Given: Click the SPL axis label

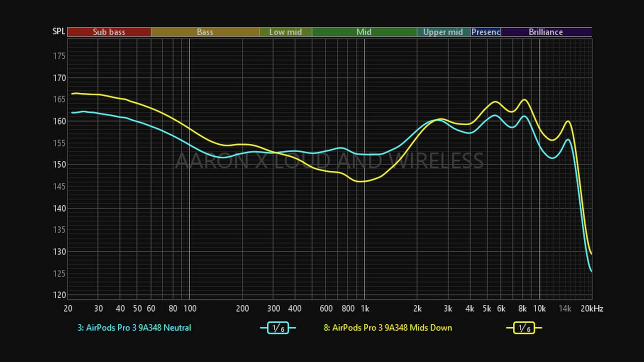Looking at the screenshot, I should coord(59,31).
